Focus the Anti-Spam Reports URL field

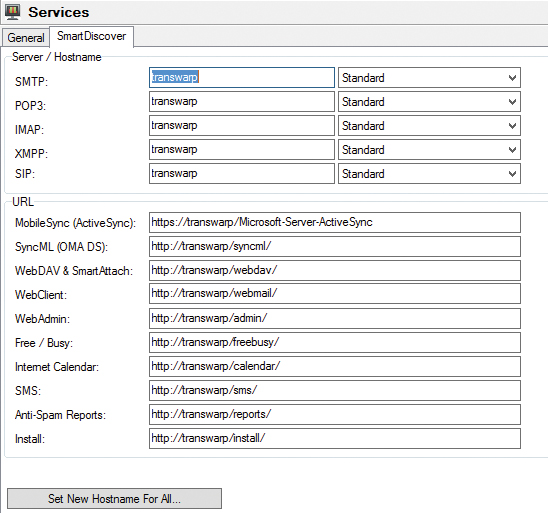pos(335,415)
